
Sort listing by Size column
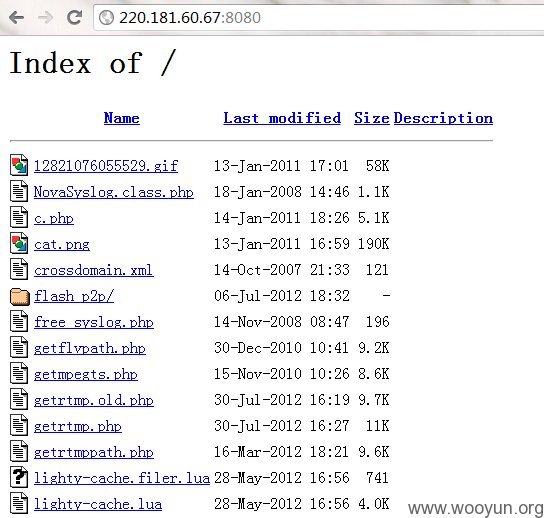point(372,118)
